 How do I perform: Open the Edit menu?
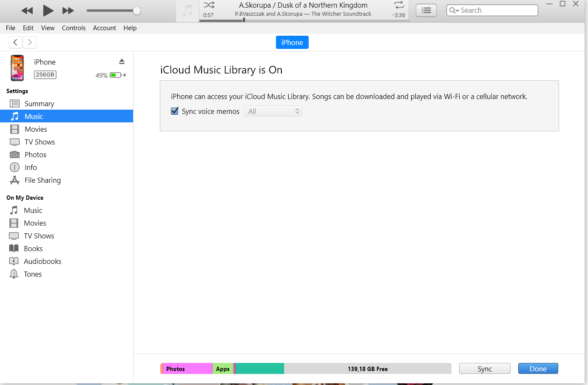point(28,28)
